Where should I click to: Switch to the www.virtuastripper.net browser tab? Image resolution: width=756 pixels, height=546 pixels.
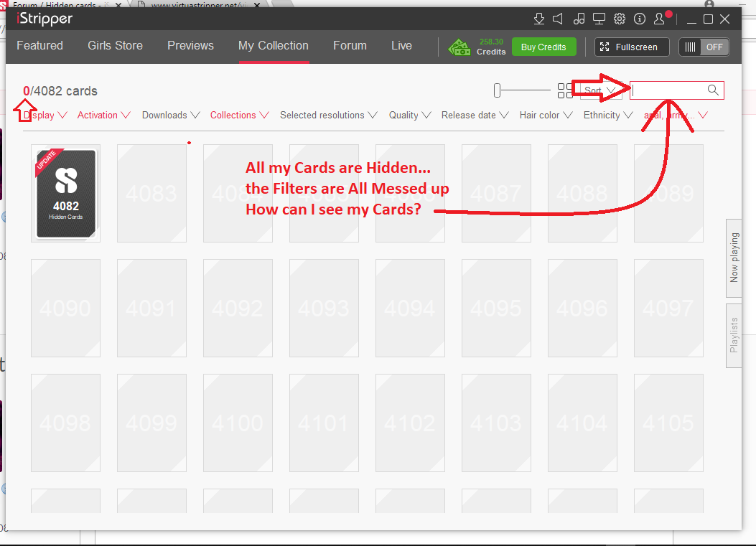tap(200, 4)
